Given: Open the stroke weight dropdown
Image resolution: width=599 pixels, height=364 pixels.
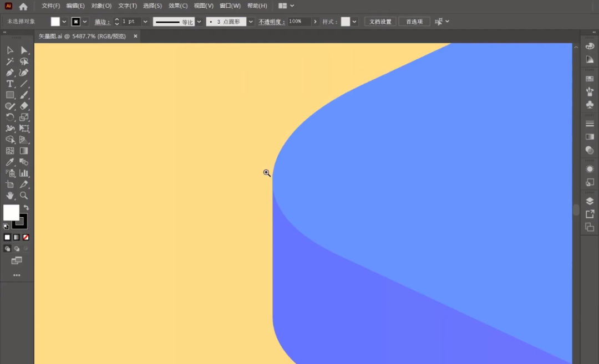Looking at the screenshot, I should 145,22.
